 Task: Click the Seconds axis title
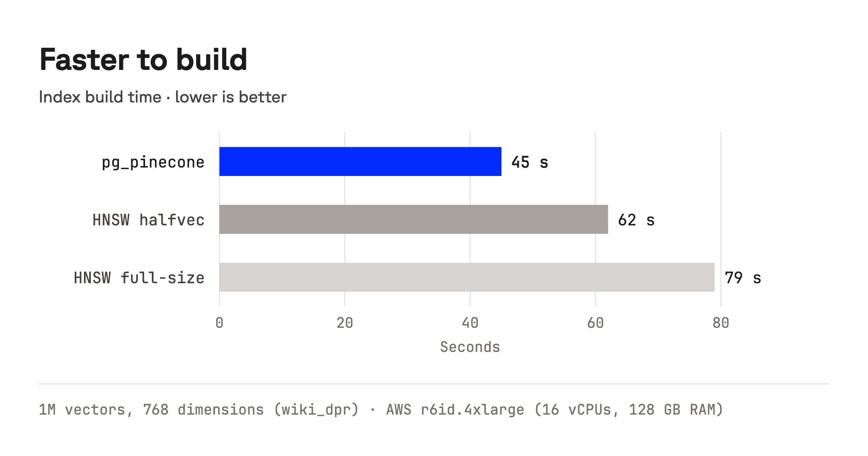click(x=470, y=347)
